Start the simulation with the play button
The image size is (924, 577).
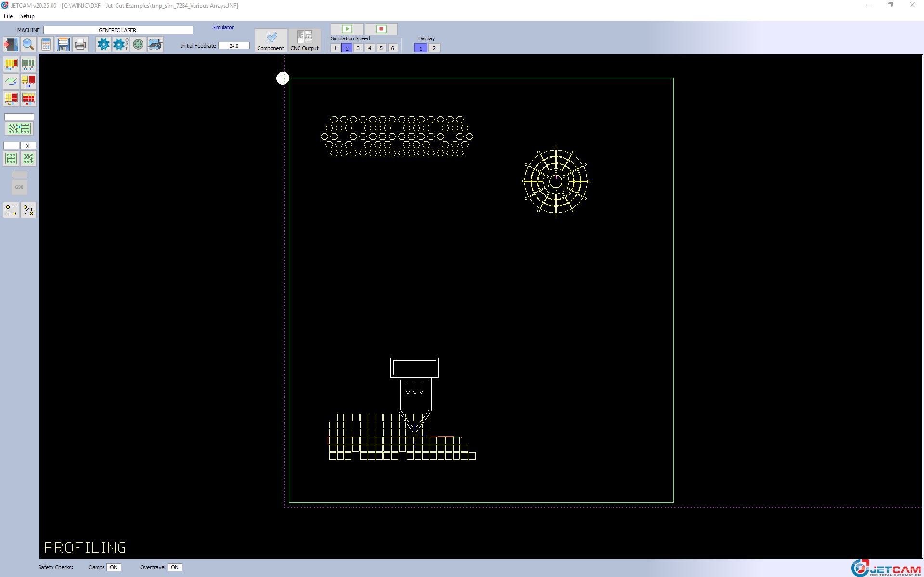click(347, 29)
